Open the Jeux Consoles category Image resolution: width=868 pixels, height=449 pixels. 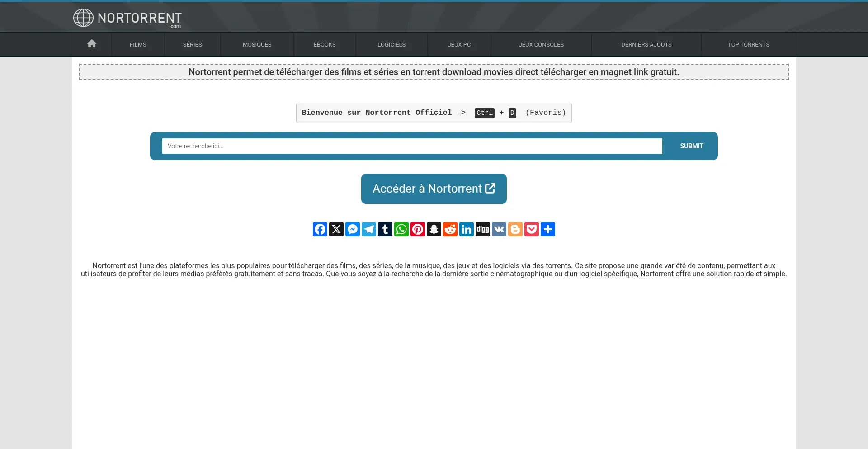(541, 44)
